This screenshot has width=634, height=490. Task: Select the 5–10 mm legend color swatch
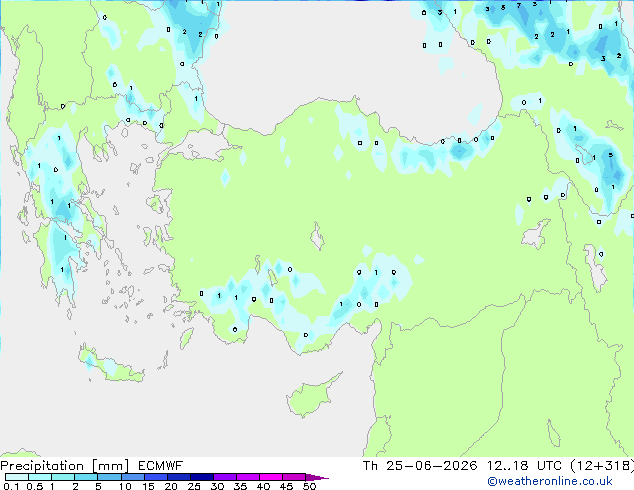[109, 477]
